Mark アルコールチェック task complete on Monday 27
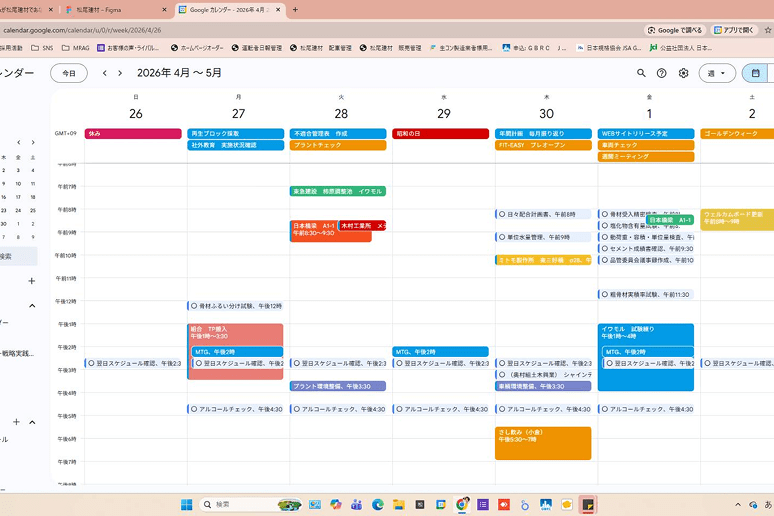Viewport: 774px width, 516px height. (x=194, y=409)
